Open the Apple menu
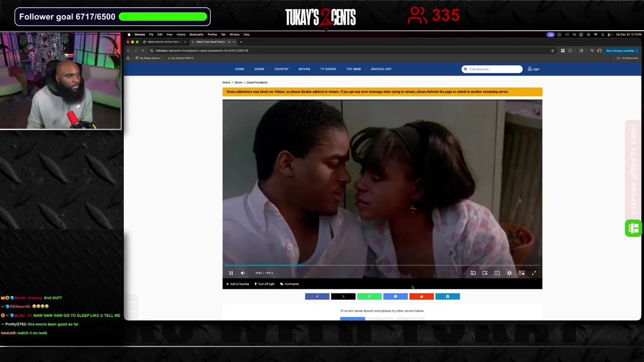This screenshot has width=644, height=362. pyautogui.click(x=129, y=35)
